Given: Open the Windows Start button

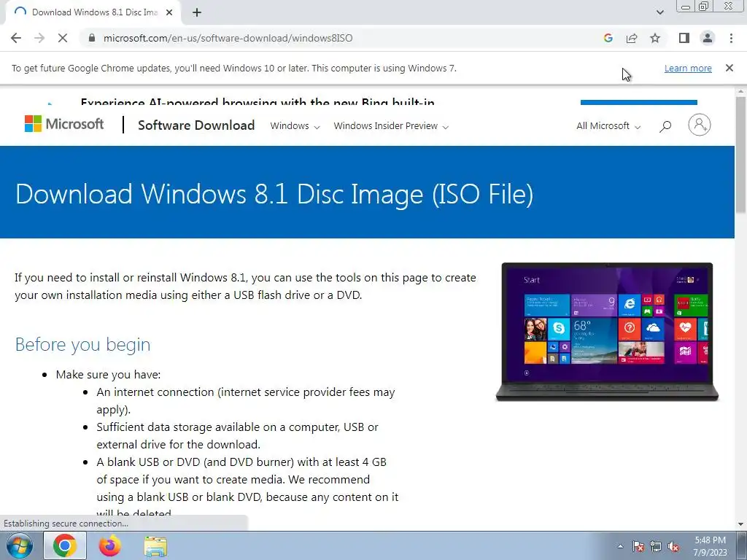Looking at the screenshot, I should pos(19,545).
